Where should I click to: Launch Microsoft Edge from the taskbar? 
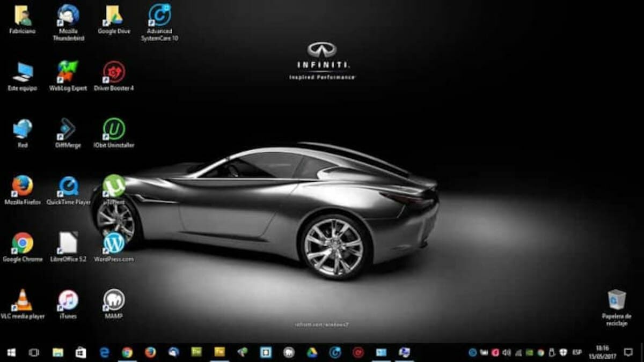[x=104, y=352]
